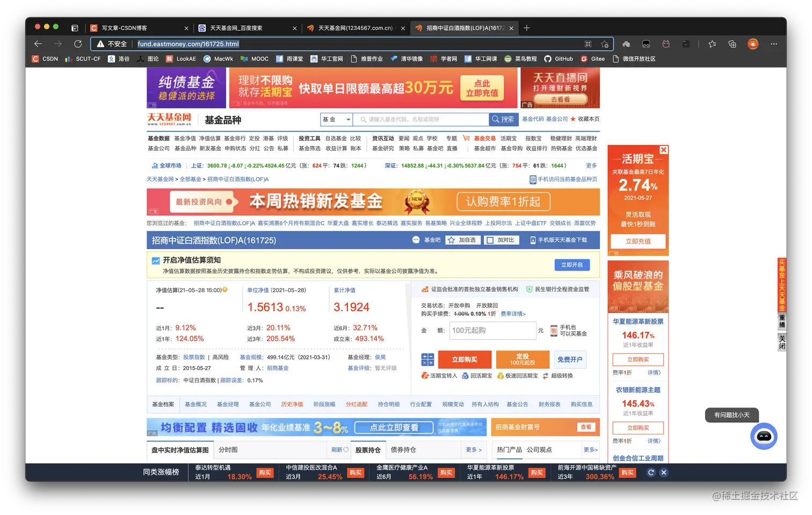Click the browser address bar URL

coord(188,44)
